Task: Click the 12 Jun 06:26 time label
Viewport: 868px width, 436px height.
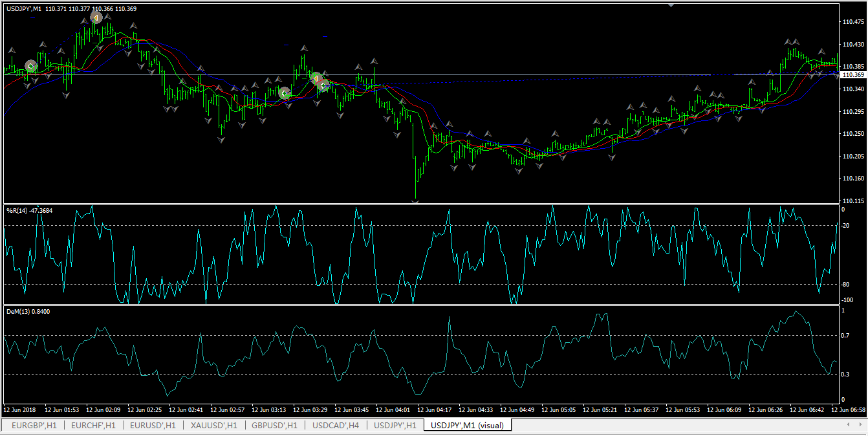Action: point(766,410)
